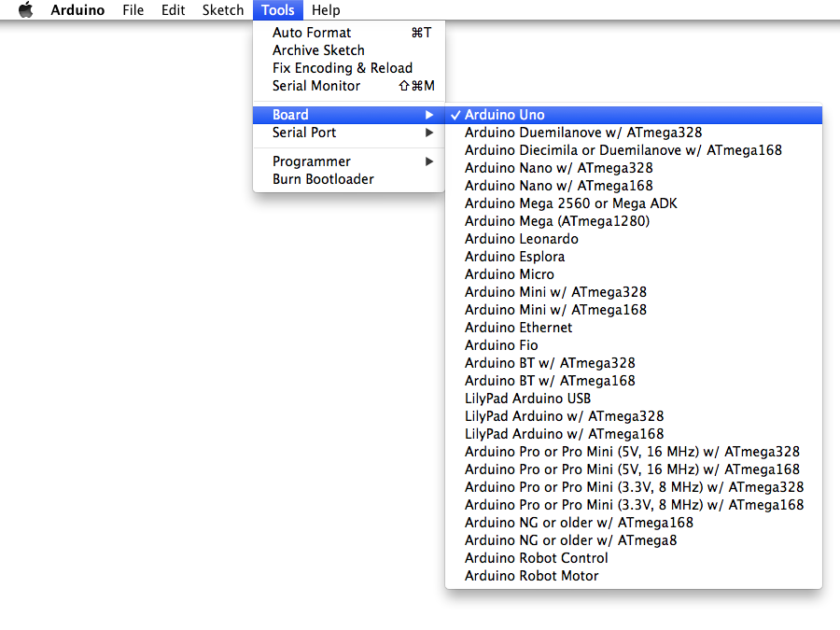The width and height of the screenshot is (840, 630).
Task: Open the Board submenu entry
Action: [290, 115]
